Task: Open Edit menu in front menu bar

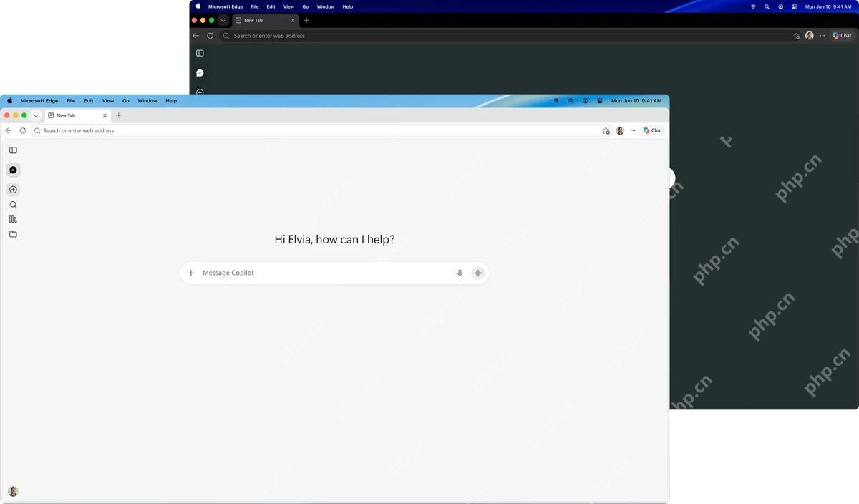Action: [89, 101]
